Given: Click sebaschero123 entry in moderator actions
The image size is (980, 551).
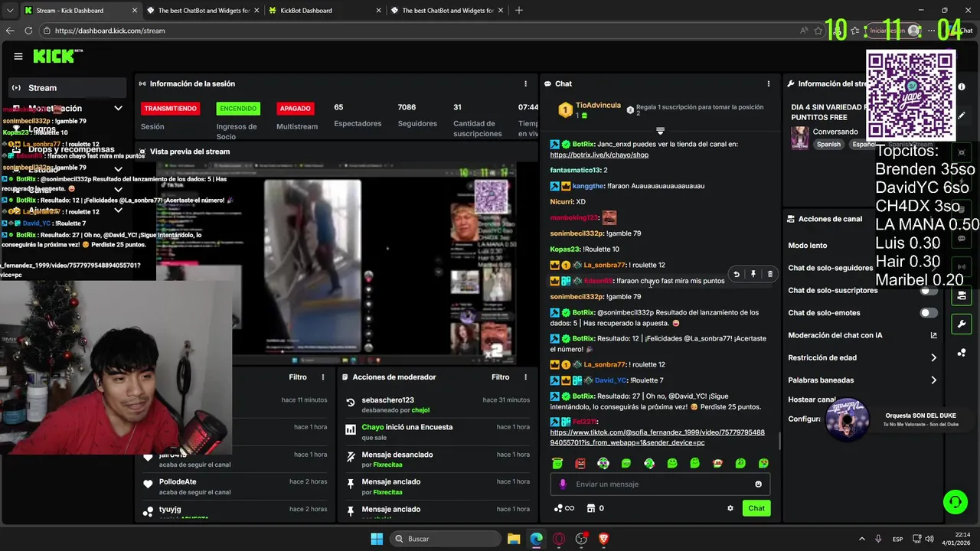Looking at the screenshot, I should click(x=387, y=399).
